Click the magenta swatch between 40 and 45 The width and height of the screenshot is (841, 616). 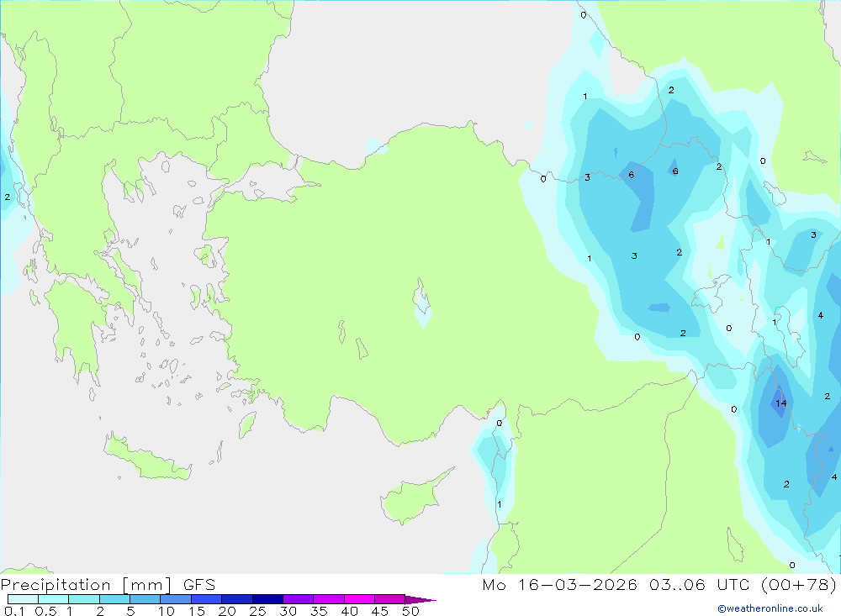point(359,599)
